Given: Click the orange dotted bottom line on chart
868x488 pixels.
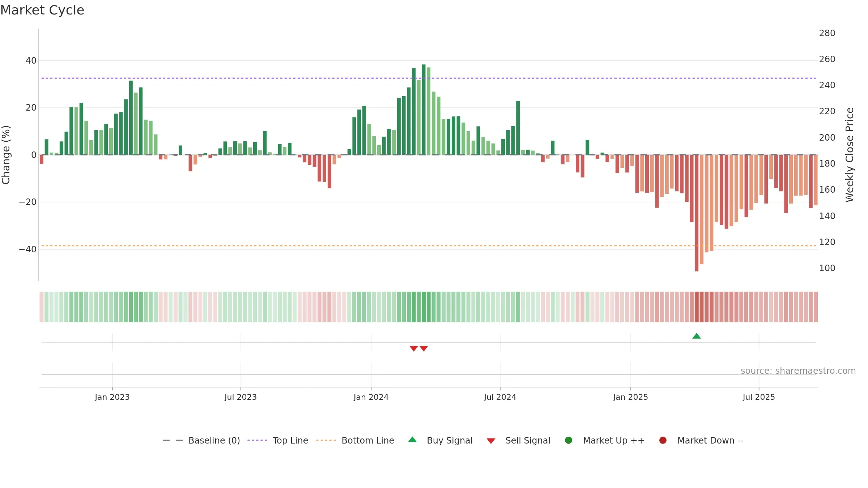Looking at the screenshot, I should pyautogui.click(x=429, y=246).
